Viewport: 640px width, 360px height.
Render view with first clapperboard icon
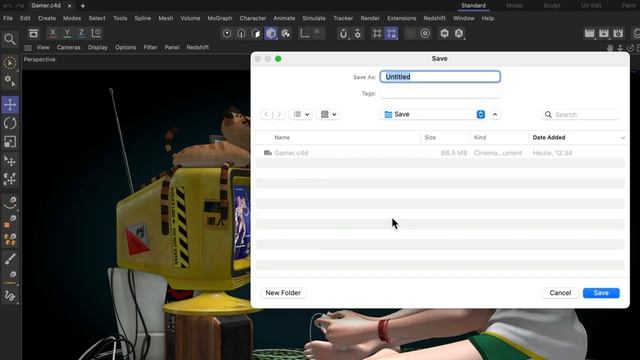click(589, 33)
